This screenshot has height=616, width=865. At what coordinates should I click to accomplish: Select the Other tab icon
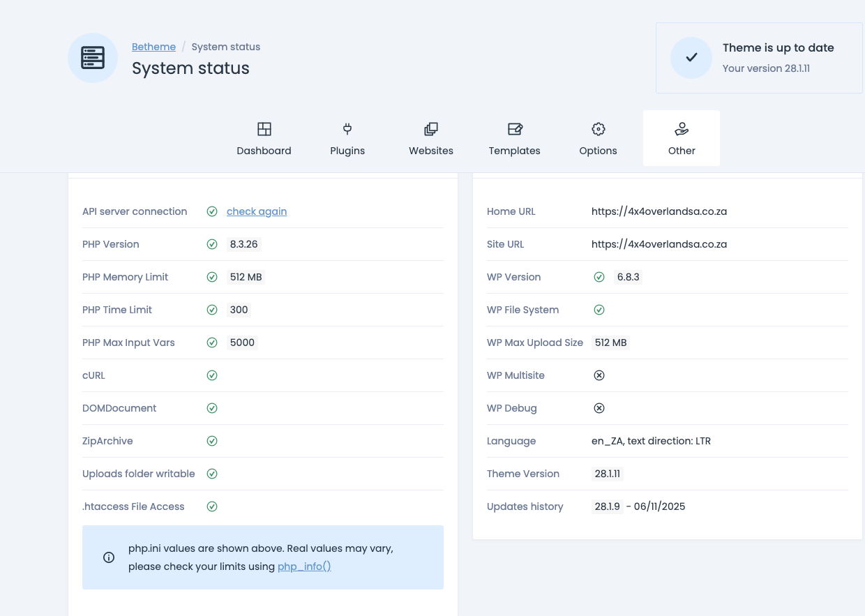[682, 130]
